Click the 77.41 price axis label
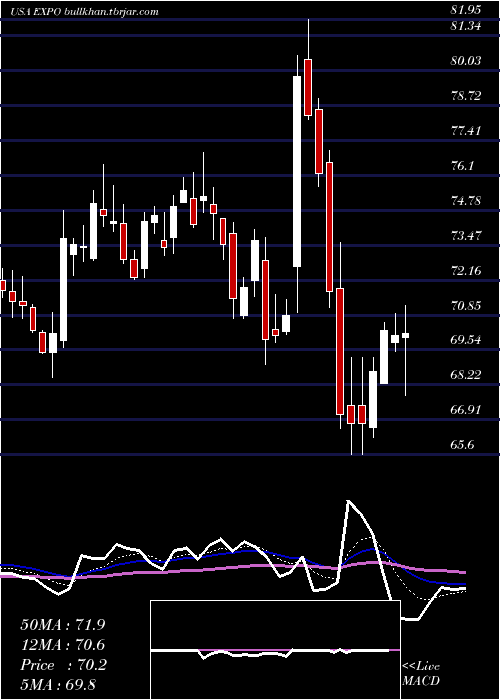This screenshot has height=700, width=500. 466,131
